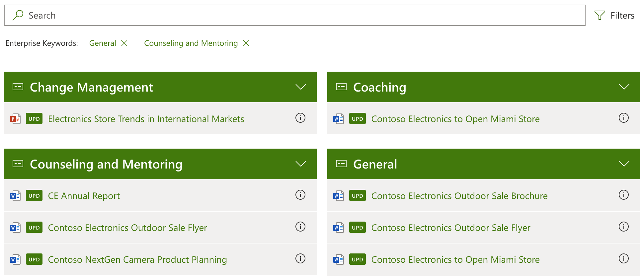This screenshot has width=644, height=276.
Task: Click Word icon of NextGen Camera Product Planning
Action: click(15, 259)
